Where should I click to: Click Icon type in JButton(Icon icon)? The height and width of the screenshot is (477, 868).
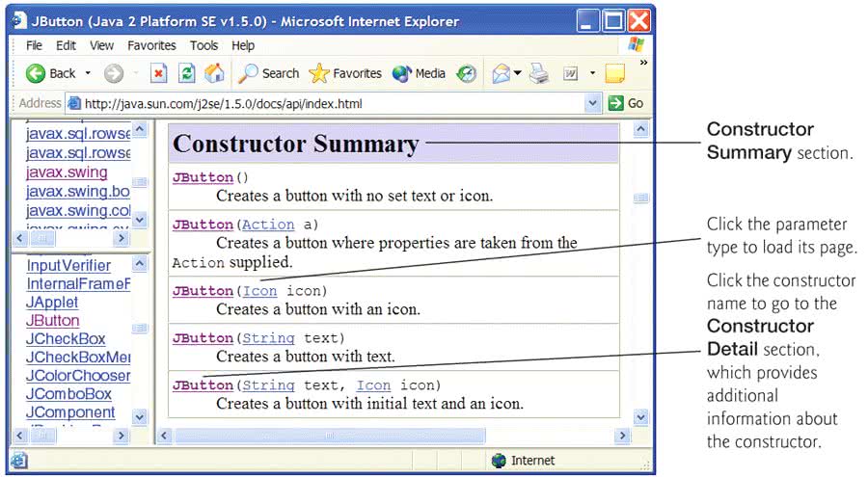coord(259,291)
